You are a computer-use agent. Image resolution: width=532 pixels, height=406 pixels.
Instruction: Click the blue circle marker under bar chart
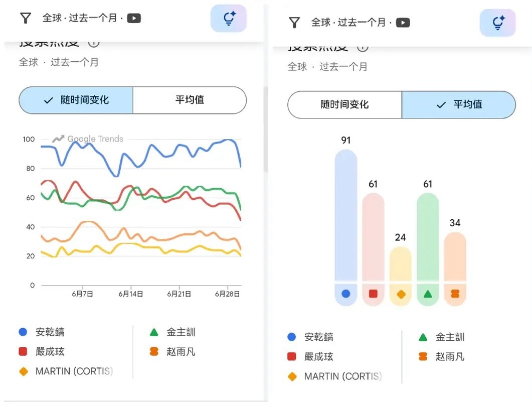tap(346, 294)
